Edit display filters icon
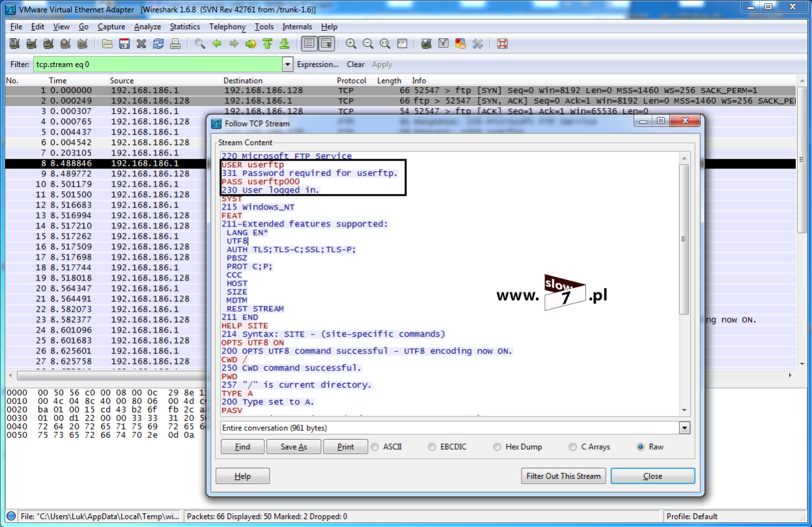Screen dimensions: 812x527 (443, 44)
